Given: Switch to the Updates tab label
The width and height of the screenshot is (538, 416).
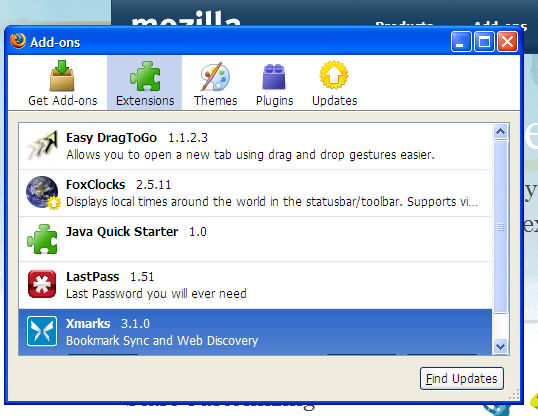Looking at the screenshot, I should (335, 101).
